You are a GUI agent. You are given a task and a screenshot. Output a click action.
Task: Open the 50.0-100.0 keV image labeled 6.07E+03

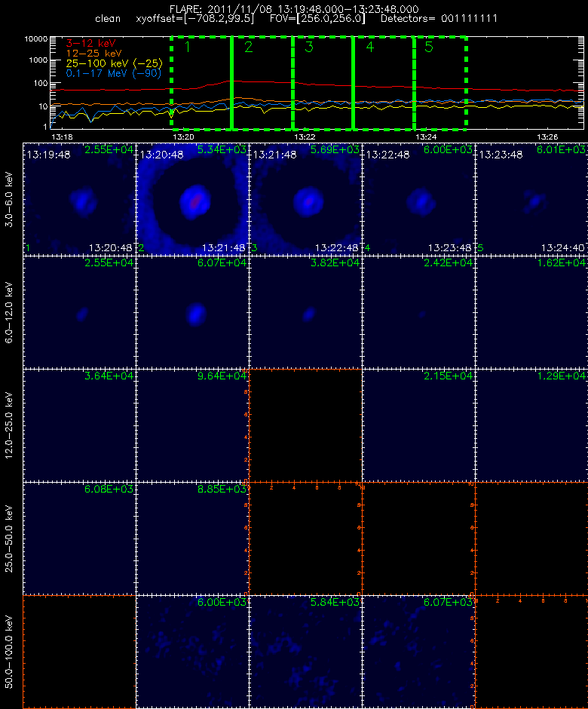point(418,652)
